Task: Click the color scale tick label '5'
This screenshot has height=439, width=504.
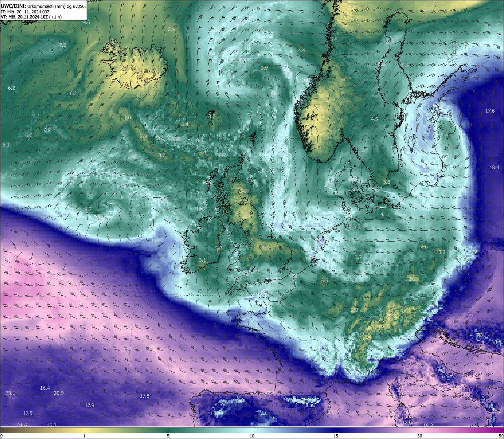Action: click(168, 436)
